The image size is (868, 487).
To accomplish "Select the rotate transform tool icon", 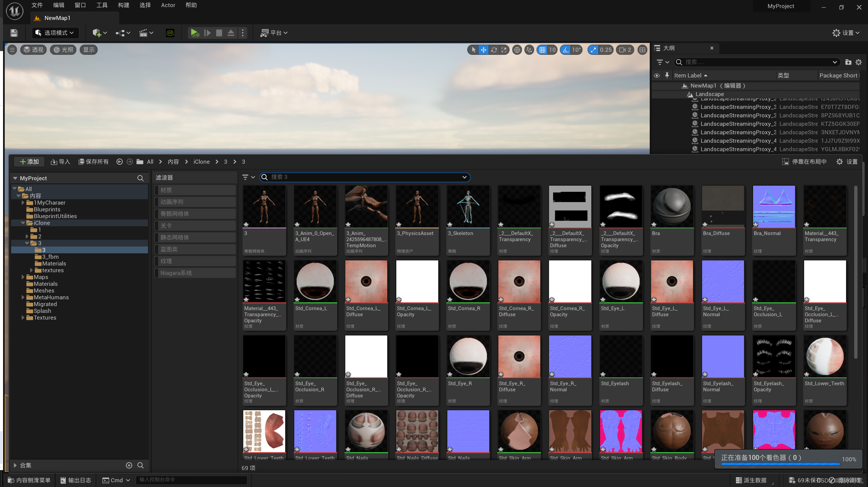I will tap(494, 50).
